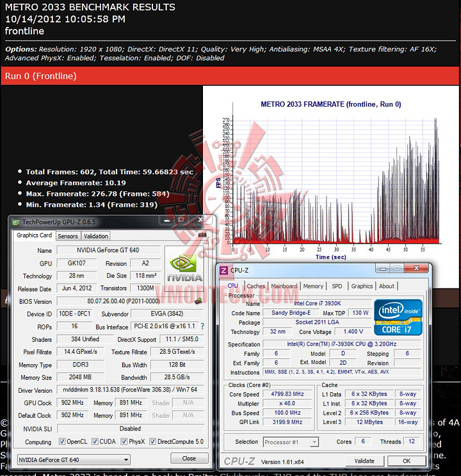Open the Processor #1 selection dropdown

click(x=291, y=442)
